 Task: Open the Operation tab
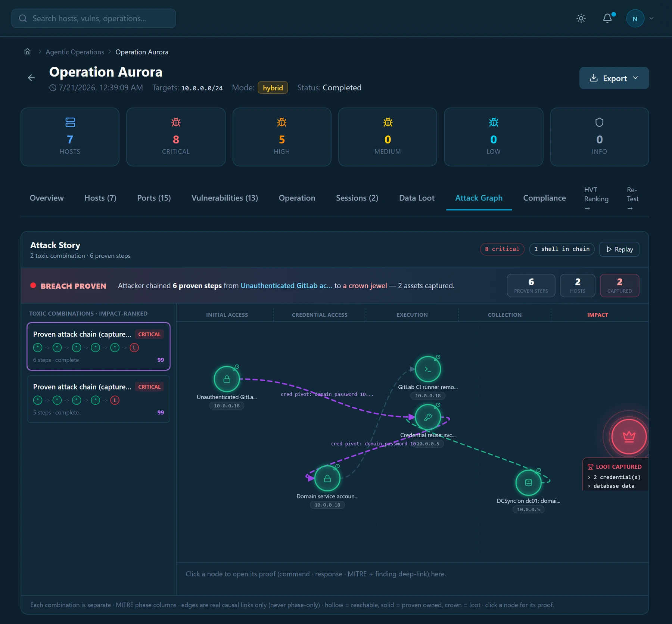click(x=297, y=198)
